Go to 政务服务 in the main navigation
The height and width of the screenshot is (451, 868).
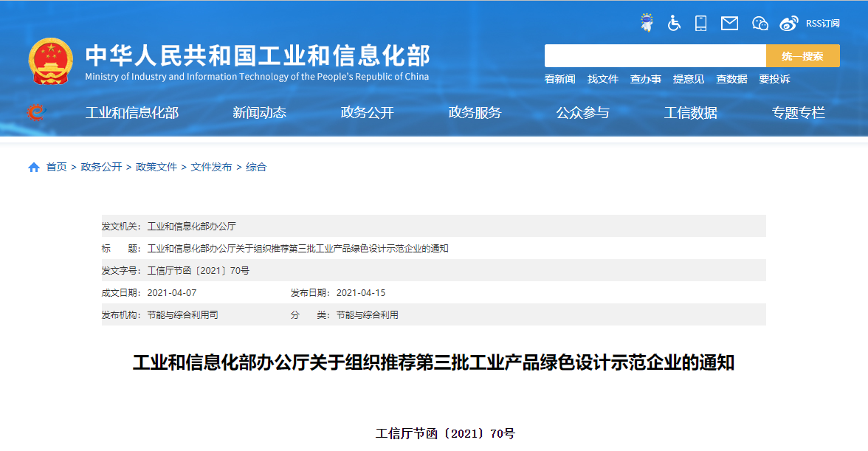tap(475, 113)
